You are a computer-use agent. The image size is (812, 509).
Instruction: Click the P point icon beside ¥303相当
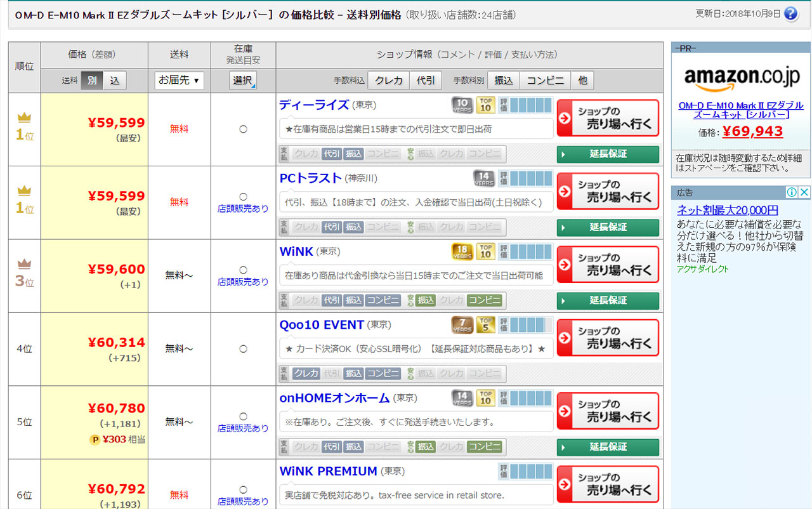(x=95, y=439)
